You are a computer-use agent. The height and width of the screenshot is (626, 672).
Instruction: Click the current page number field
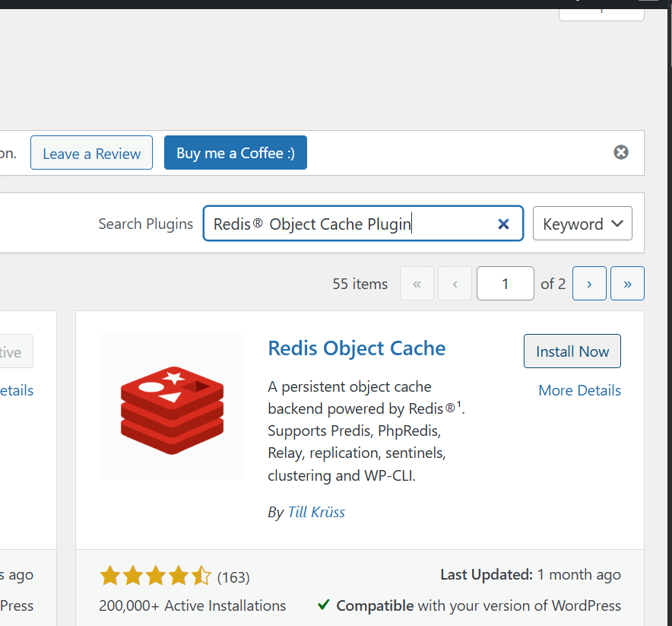506,284
